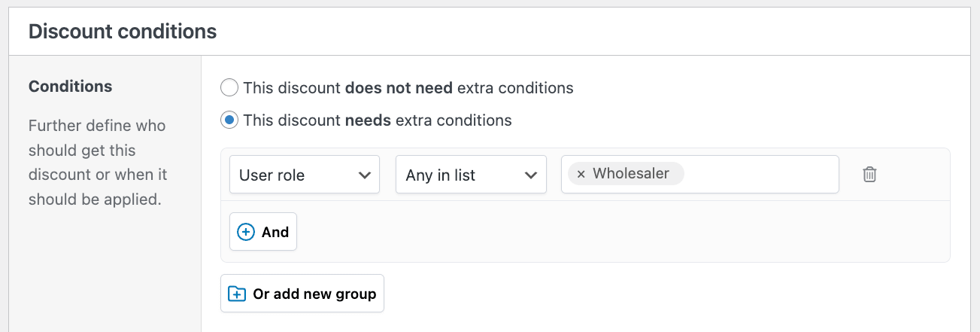Select 'needs extra conditions' radio button
This screenshot has height=332, width=980.
pos(229,120)
